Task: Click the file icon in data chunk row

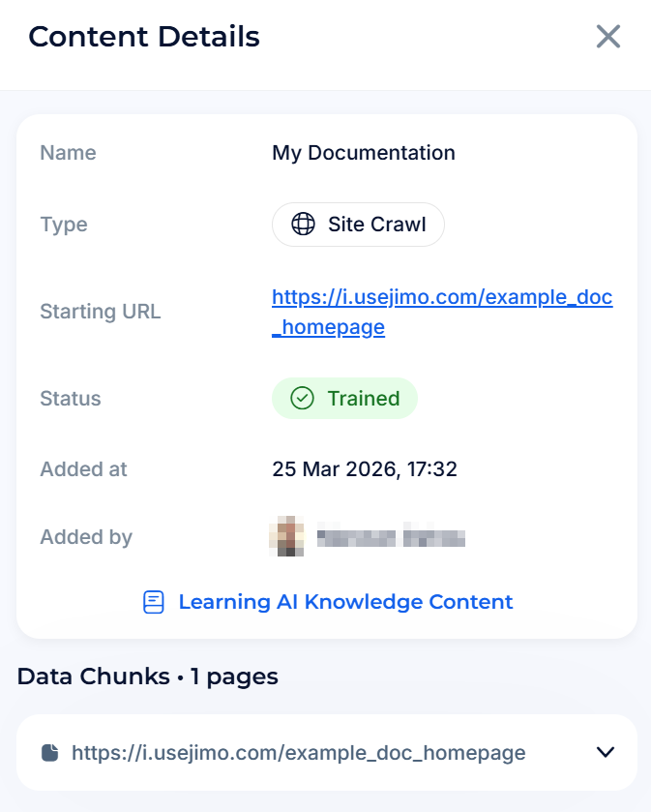Action: pyautogui.click(x=49, y=753)
